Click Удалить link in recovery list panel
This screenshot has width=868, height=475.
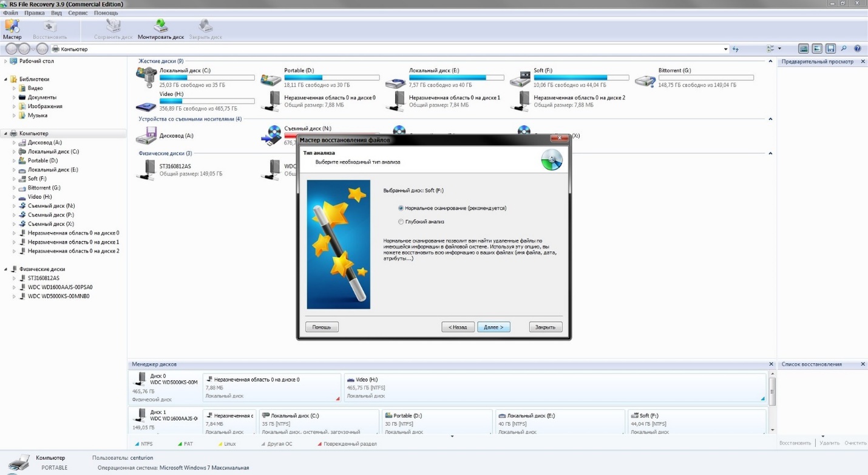coord(829,443)
